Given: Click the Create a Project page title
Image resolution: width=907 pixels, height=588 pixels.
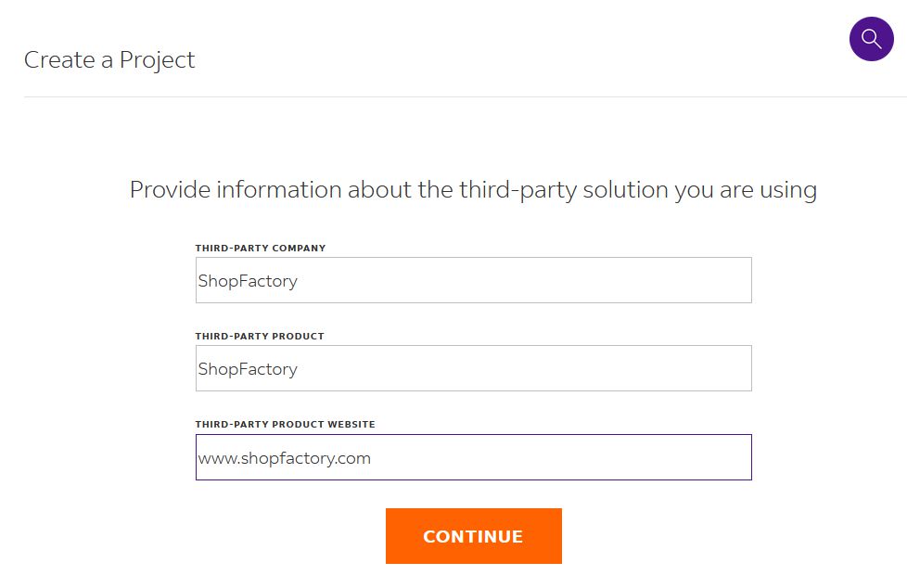Looking at the screenshot, I should 109,60.
